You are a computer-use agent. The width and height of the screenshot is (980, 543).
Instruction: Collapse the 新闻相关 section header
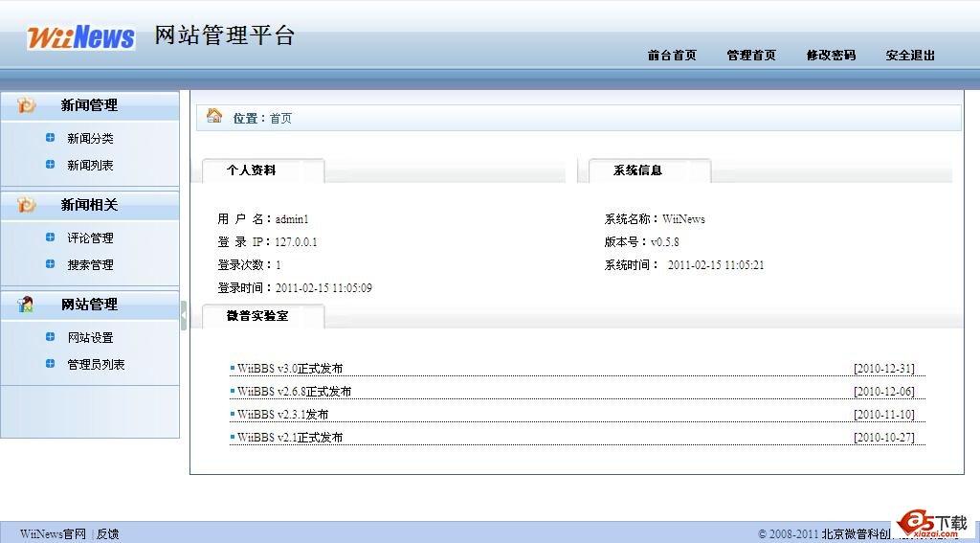(89, 205)
